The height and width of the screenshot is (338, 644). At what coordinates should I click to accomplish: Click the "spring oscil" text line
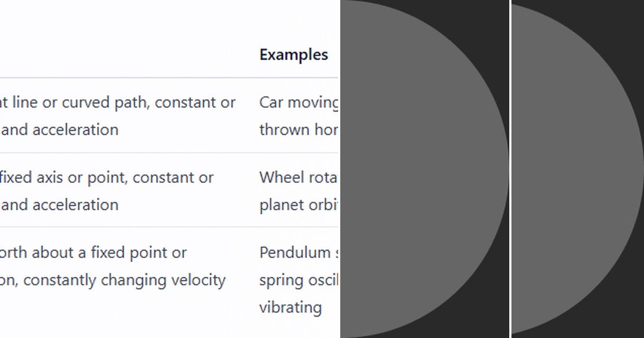(x=299, y=280)
